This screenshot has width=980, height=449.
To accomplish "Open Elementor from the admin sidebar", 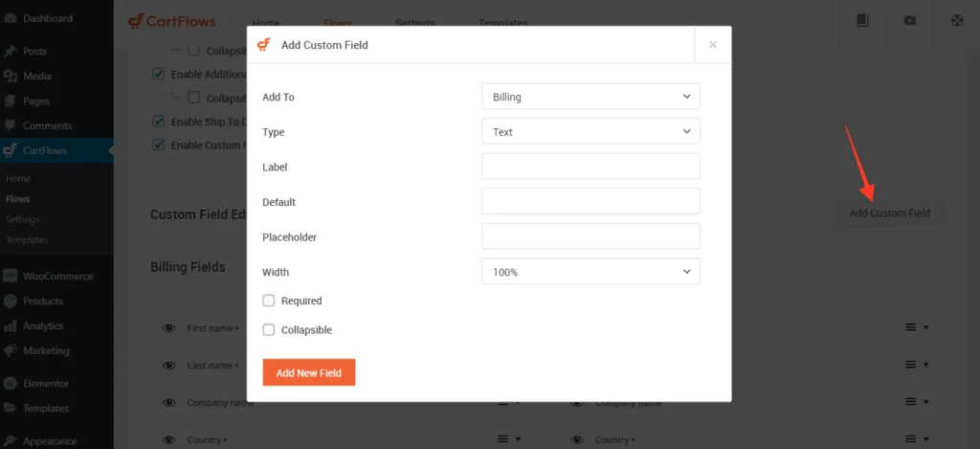I will coord(46,383).
